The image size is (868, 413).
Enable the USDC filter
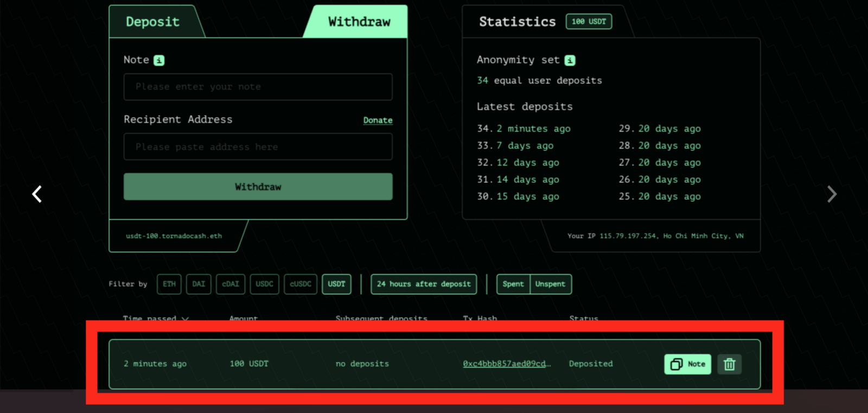tap(264, 284)
